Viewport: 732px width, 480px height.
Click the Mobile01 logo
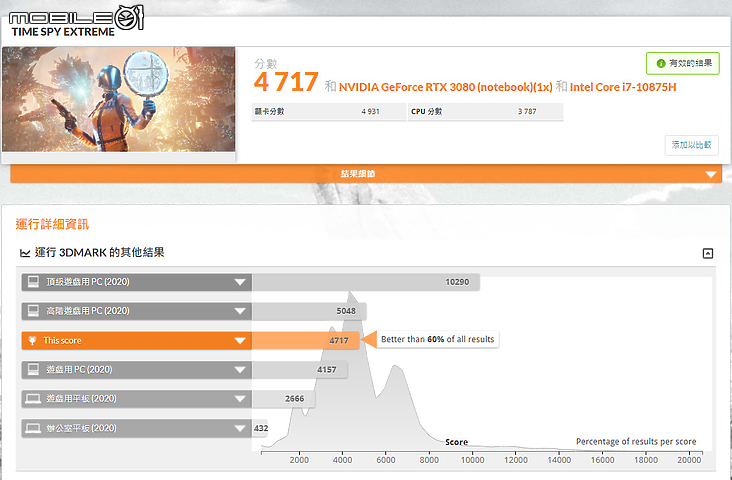[x=76, y=18]
